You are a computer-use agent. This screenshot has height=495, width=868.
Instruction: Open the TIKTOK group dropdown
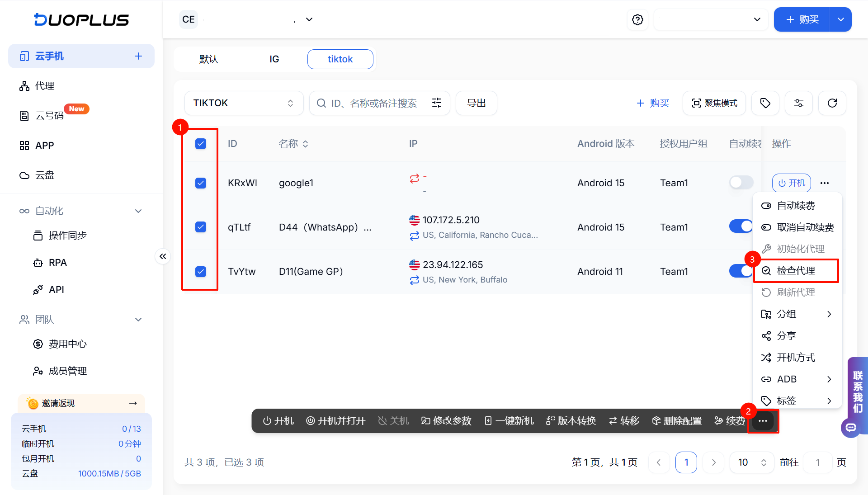(x=244, y=103)
